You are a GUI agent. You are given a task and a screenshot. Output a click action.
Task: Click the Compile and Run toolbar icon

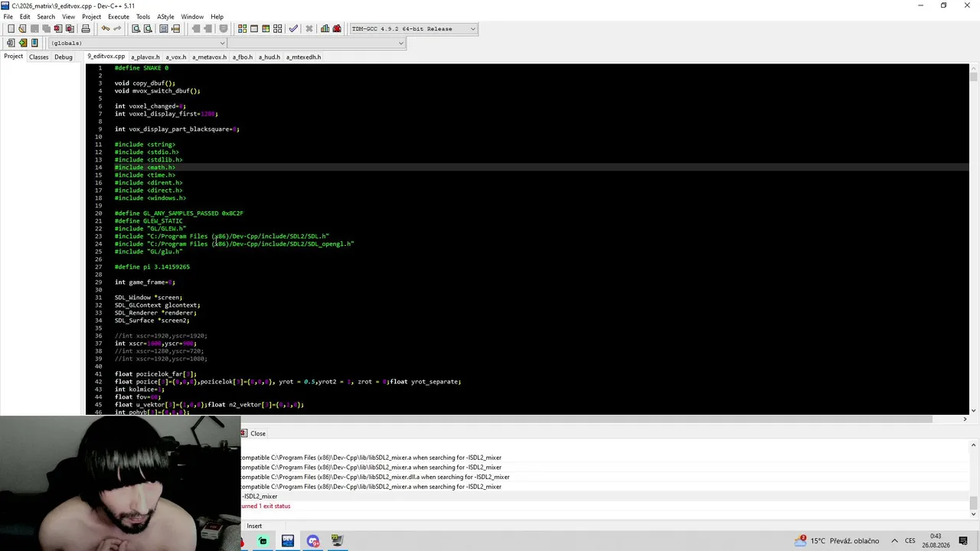(266, 29)
